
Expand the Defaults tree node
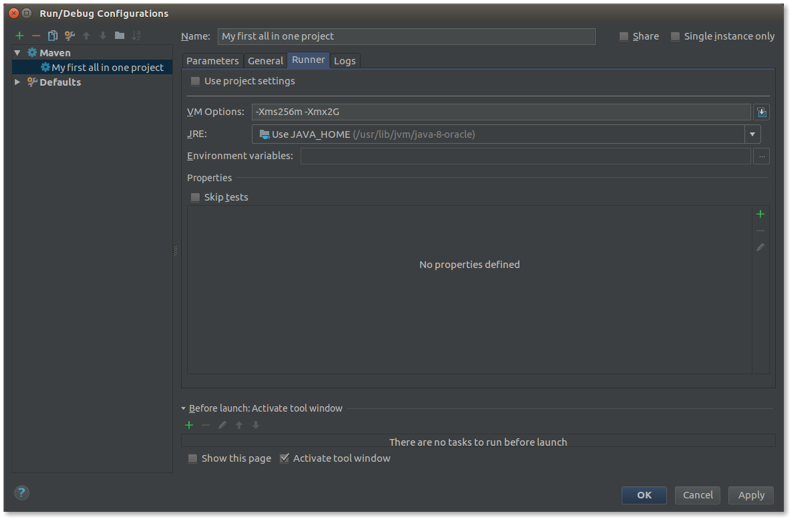click(x=18, y=82)
